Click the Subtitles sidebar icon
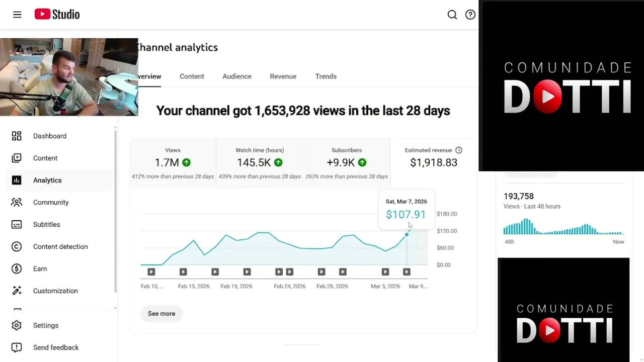 click(17, 224)
